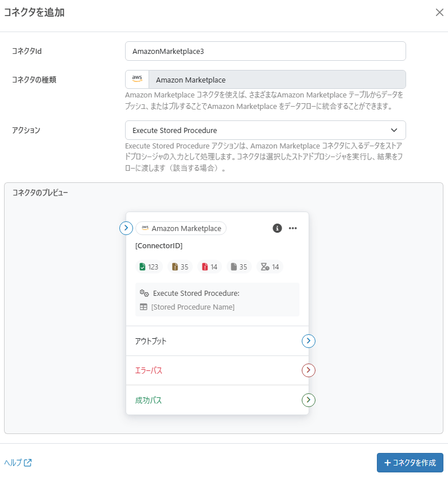The height and width of the screenshot is (477, 448).
Task: Click the input arrow circle on connector card
Action: click(x=126, y=228)
